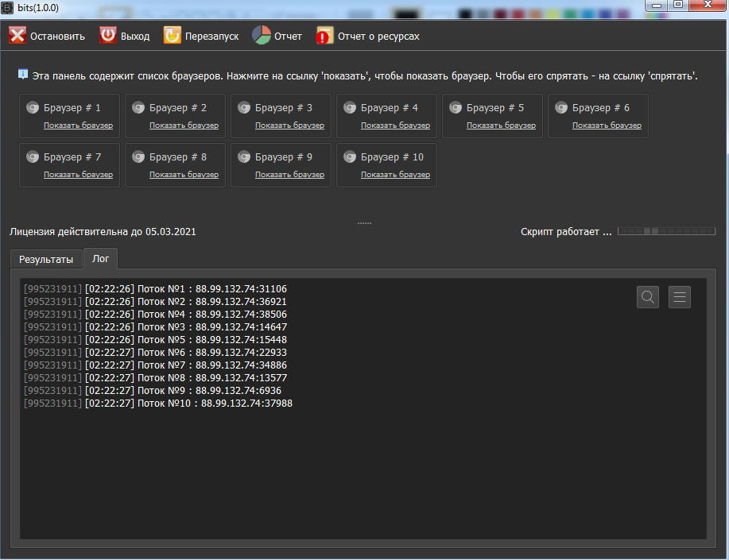This screenshot has height=560, width=729.
Task: Open log search with magnifier icon
Action: click(648, 296)
